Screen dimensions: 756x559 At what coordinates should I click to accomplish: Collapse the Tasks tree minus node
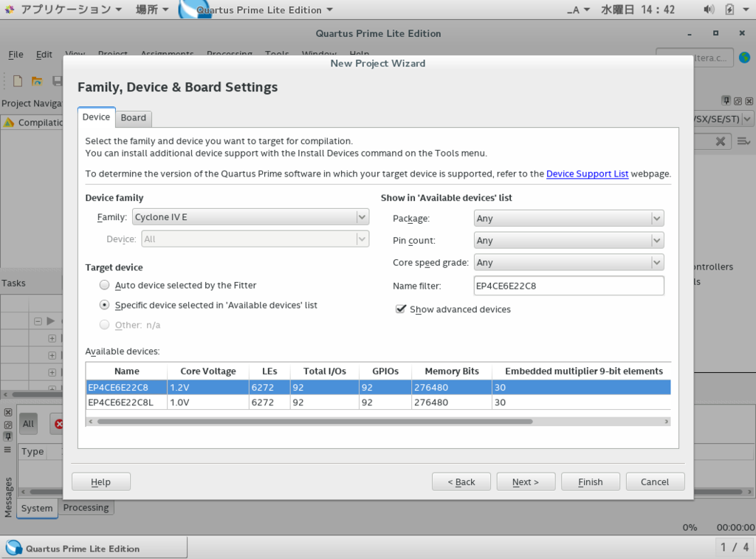(x=38, y=321)
